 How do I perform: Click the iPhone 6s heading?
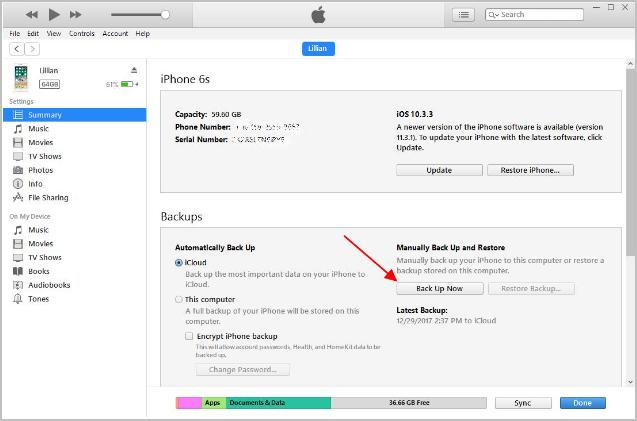pos(185,79)
